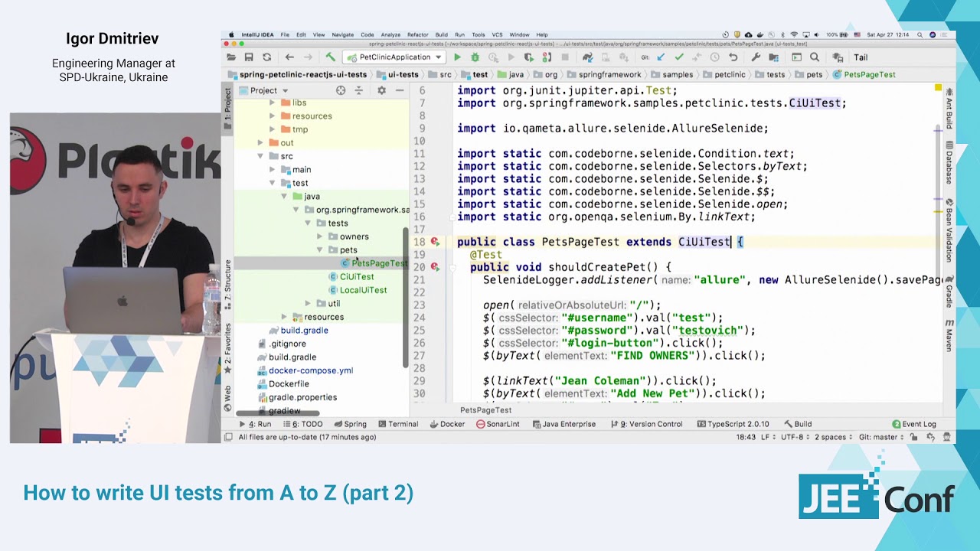Open the SonarLint tool window tab
This screenshot has width=980, height=551.
click(498, 424)
